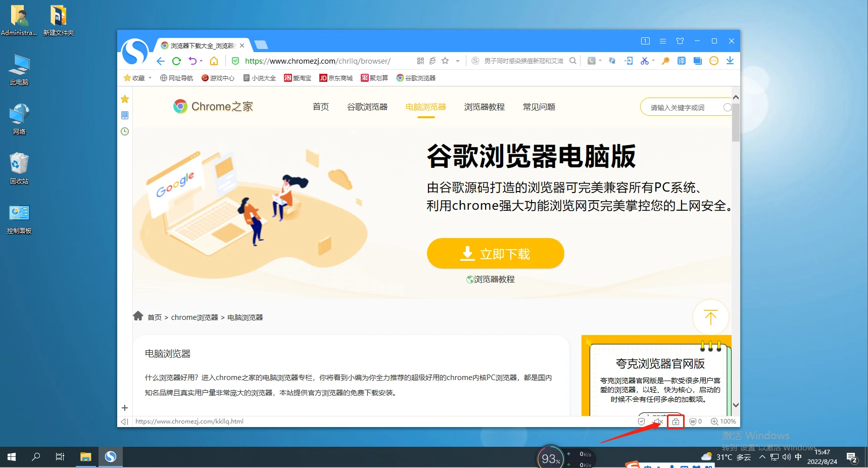Image resolution: width=868 pixels, height=468 pixels.
Task: Open history clock in left sidebar
Action: 125,131
